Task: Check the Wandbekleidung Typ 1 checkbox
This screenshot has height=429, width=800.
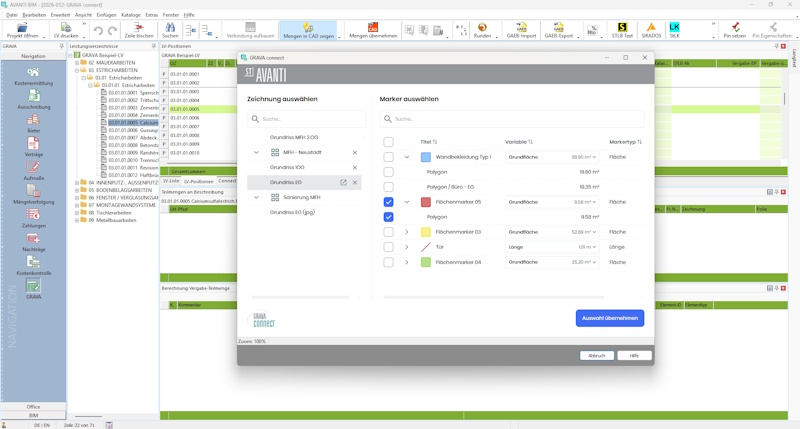Action: tap(388, 157)
